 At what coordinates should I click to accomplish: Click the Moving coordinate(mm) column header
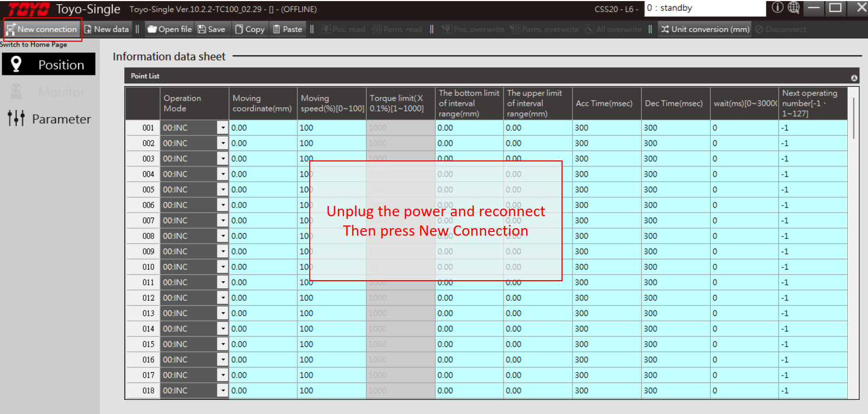point(263,104)
